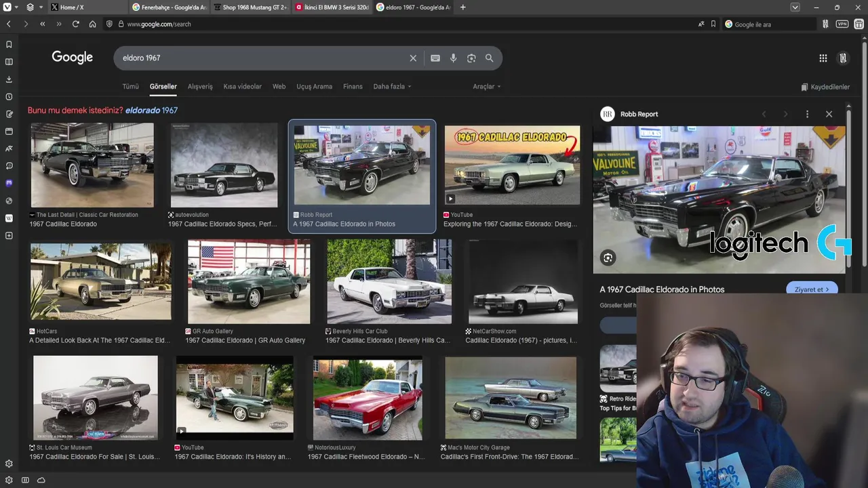
Task: Click the rewind (double left arrow) button
Action: pos(42,24)
